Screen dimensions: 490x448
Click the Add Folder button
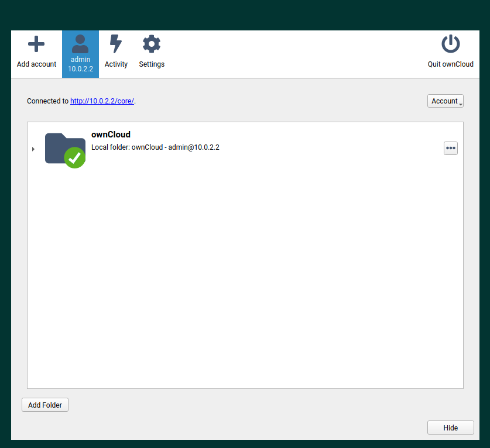coord(44,404)
